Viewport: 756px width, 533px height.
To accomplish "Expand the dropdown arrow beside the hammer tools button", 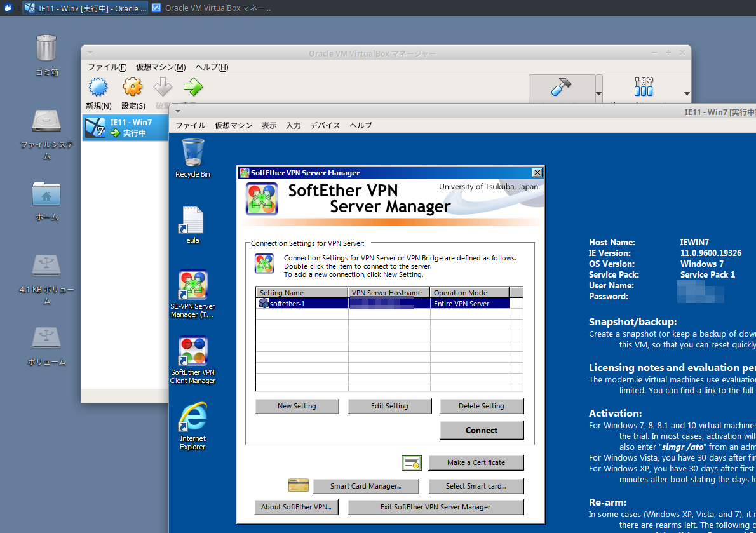I will (x=599, y=93).
